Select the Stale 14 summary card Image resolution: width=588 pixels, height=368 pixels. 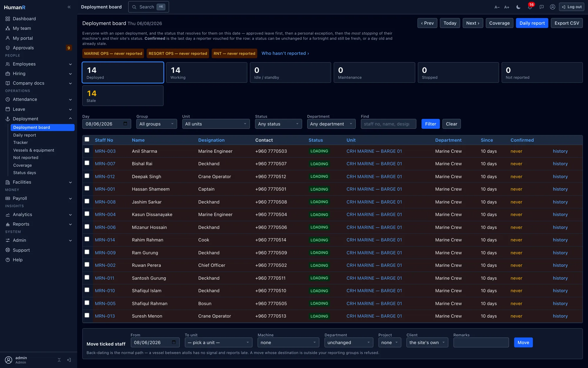point(123,96)
